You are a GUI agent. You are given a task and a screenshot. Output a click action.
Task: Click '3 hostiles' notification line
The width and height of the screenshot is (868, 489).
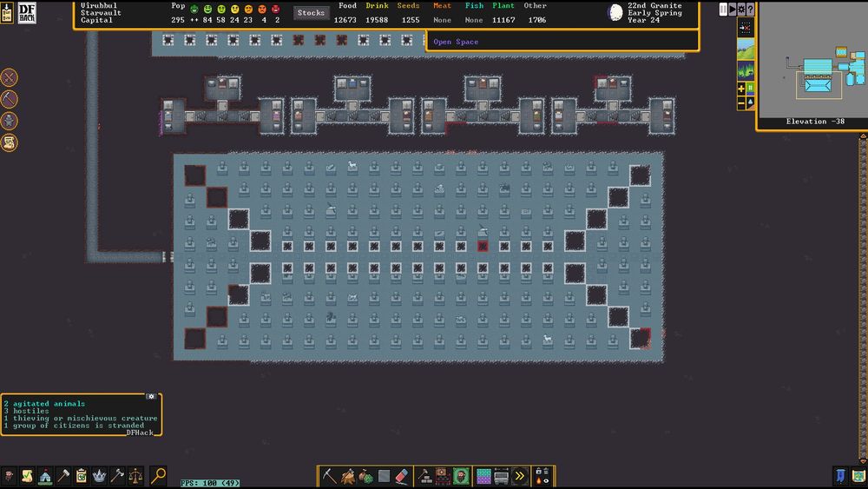(27, 411)
